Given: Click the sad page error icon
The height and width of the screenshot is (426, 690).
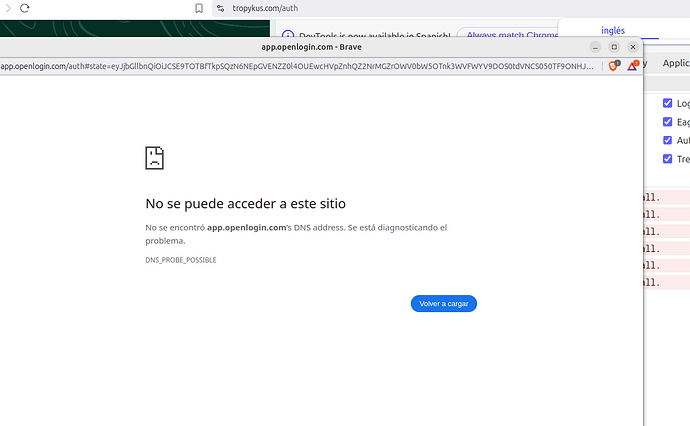Looking at the screenshot, I should coord(154,158).
